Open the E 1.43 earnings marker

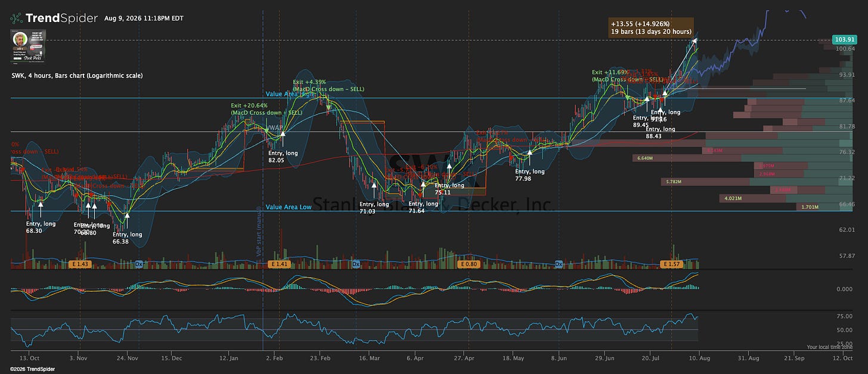point(80,264)
